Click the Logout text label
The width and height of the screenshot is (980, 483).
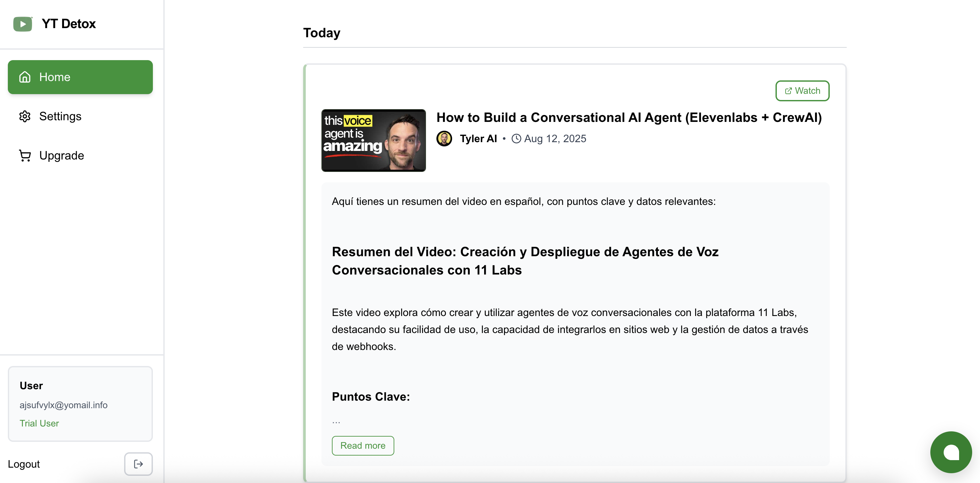pos(24,464)
